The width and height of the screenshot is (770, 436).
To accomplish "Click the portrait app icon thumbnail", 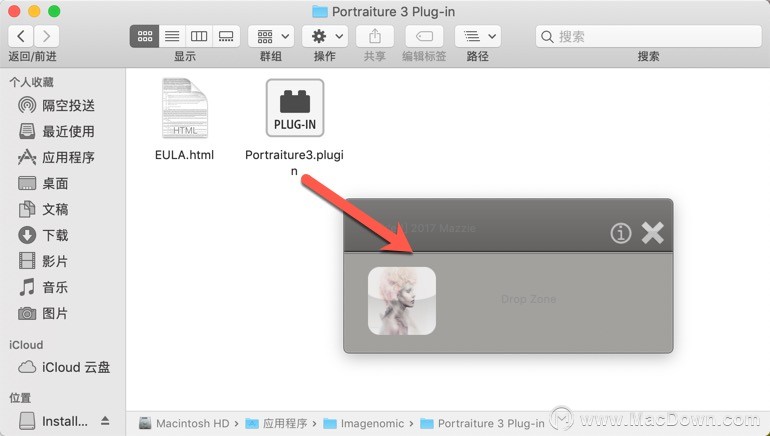I will (402, 301).
